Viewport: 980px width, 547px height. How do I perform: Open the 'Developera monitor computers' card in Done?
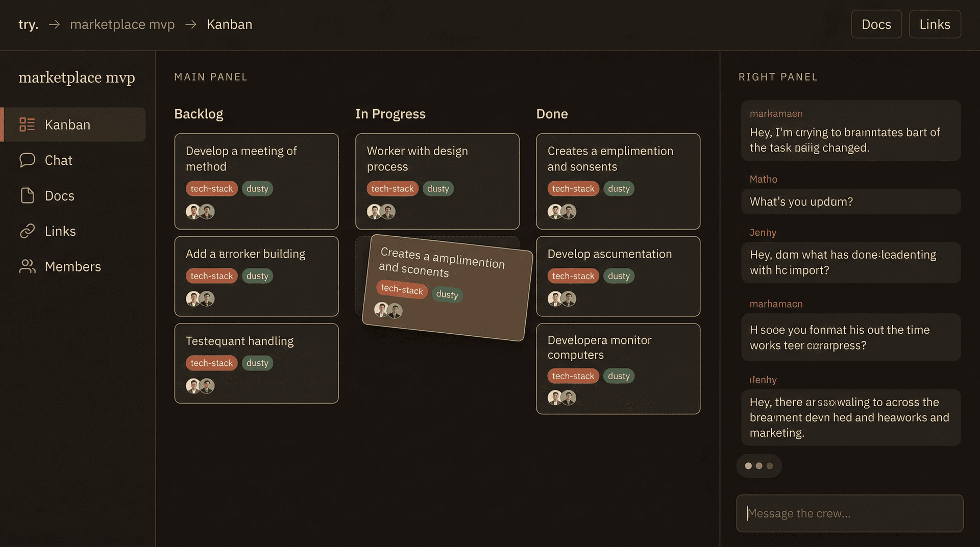point(618,367)
